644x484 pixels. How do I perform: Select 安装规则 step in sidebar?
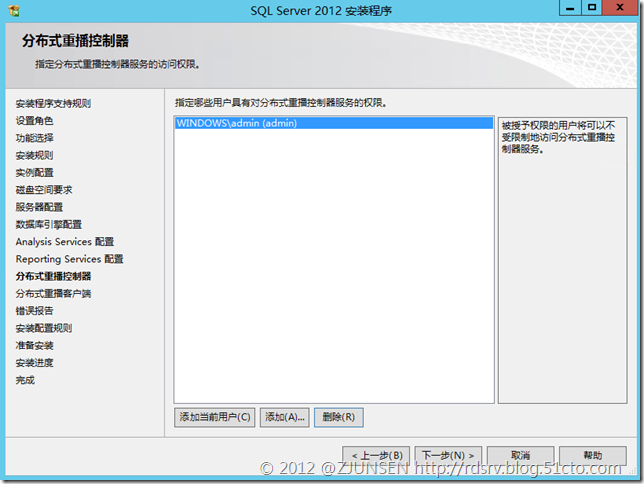click(x=34, y=155)
